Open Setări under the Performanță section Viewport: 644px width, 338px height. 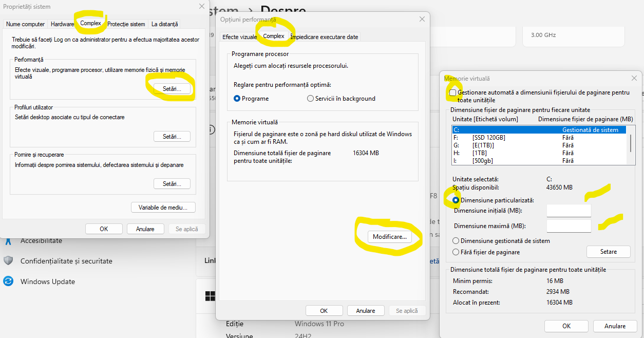[172, 89]
